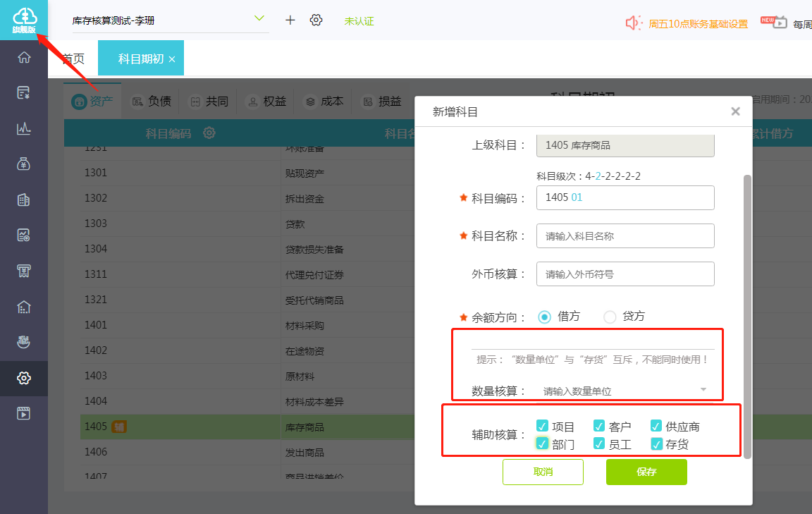Open the company name dropdown 库存核算测试-李珊
This screenshot has width=812, height=514.
tap(169, 20)
